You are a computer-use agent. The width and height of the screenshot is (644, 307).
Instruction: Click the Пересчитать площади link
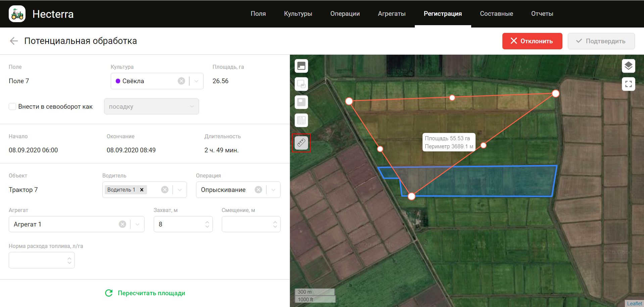151,293
